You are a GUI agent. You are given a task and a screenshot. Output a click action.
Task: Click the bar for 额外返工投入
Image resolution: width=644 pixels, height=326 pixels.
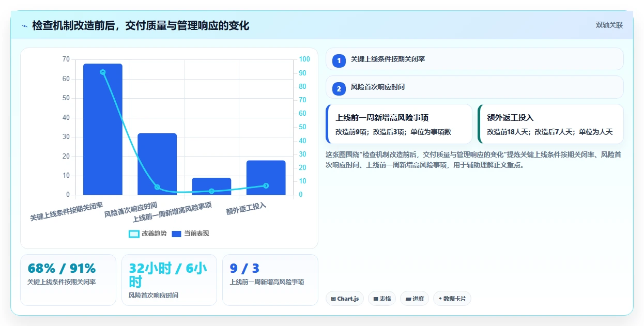(x=266, y=178)
